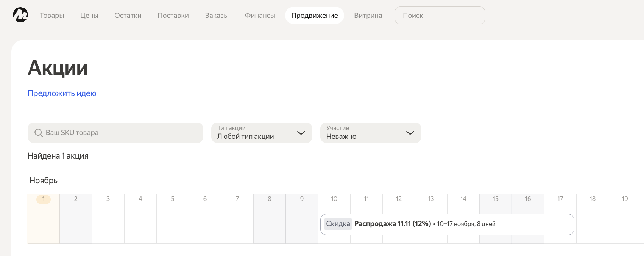Open the Остатки section
The height and width of the screenshot is (256, 644).
tap(128, 16)
